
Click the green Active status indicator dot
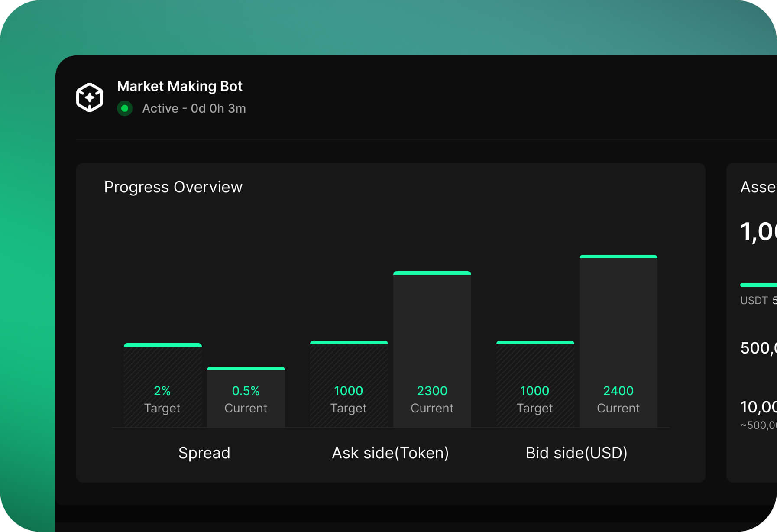(x=125, y=108)
